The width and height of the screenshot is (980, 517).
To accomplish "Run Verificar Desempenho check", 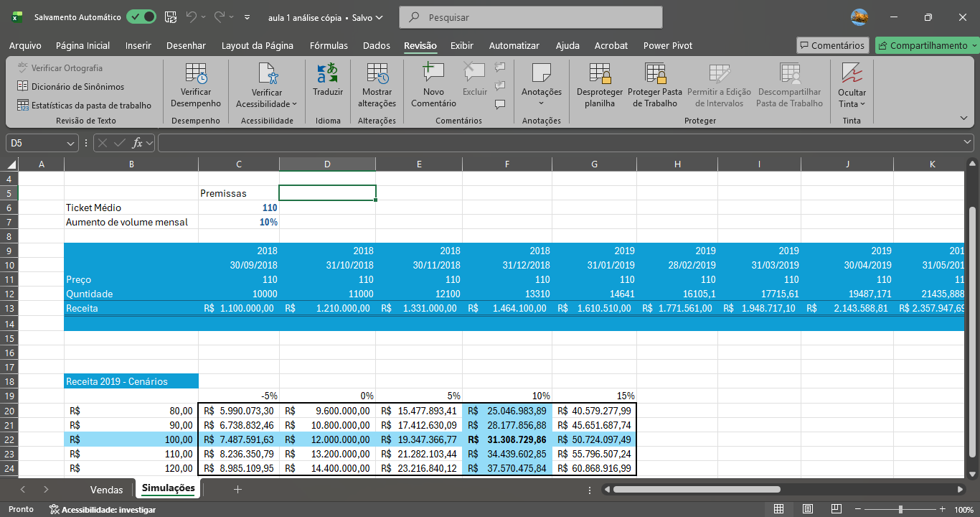I will point(196,86).
